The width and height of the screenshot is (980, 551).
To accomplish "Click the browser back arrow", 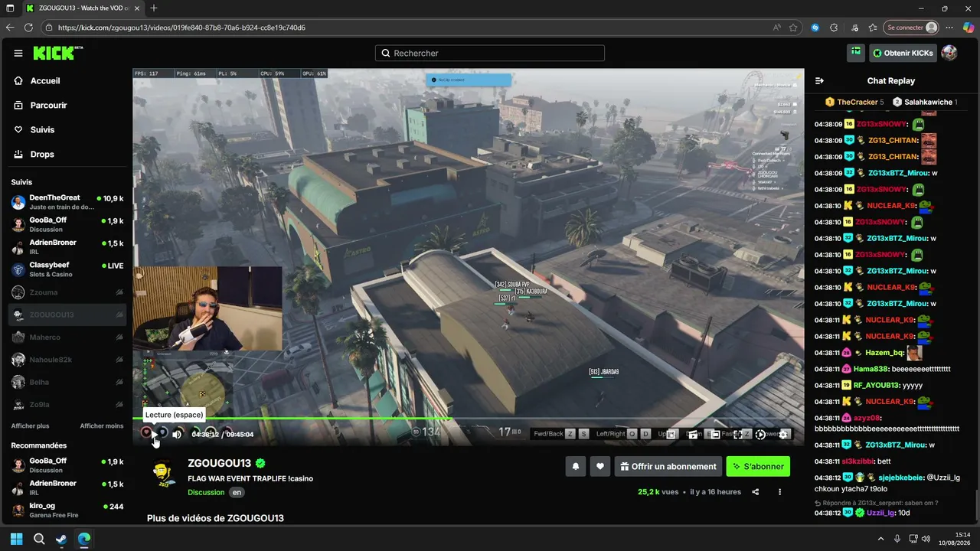I will click(x=11, y=28).
